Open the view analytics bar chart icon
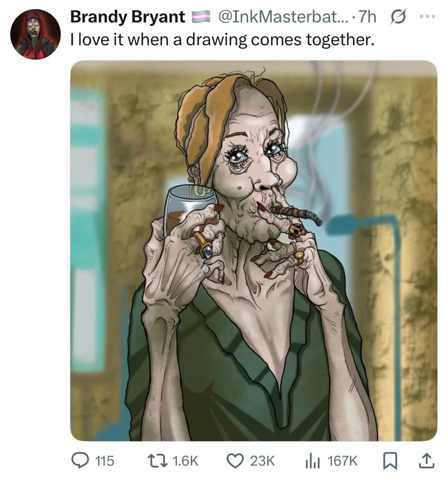The height and width of the screenshot is (477, 448). pyautogui.click(x=312, y=461)
